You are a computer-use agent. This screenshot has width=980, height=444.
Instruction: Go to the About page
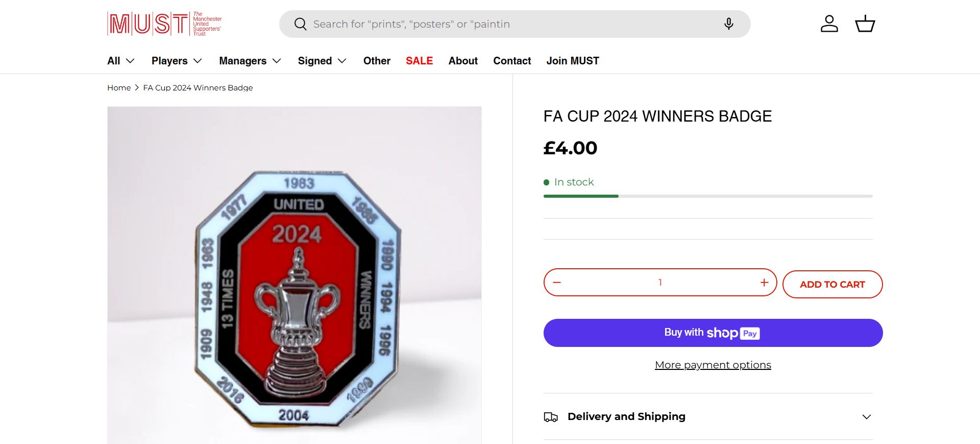click(x=463, y=61)
